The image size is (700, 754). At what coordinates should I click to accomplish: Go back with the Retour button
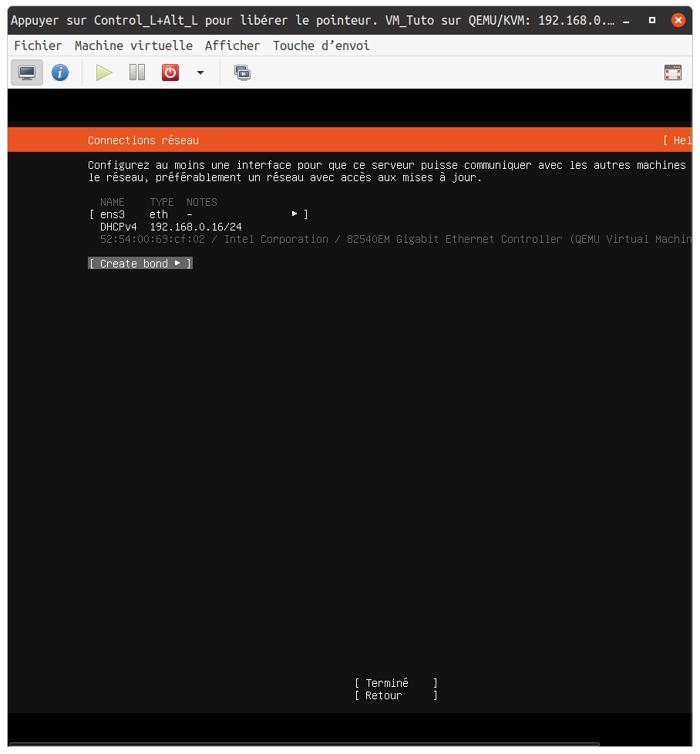[x=395, y=695]
